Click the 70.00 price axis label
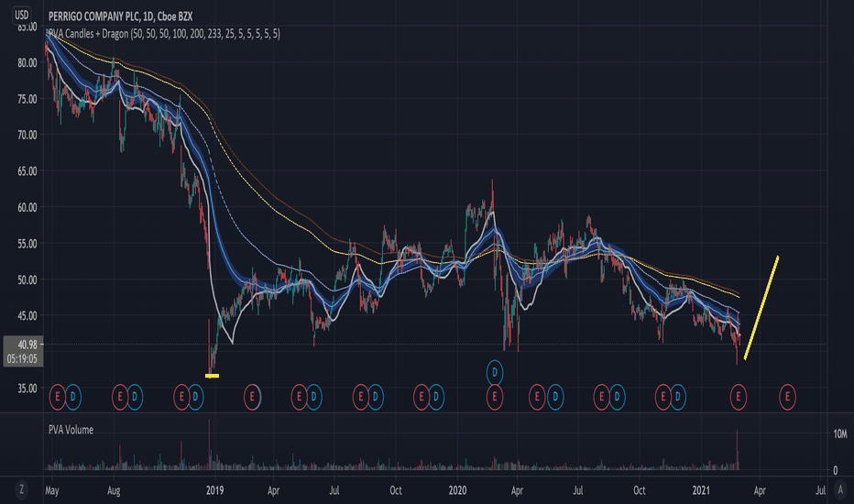Image resolution: width=854 pixels, height=504 pixels. [x=27, y=135]
